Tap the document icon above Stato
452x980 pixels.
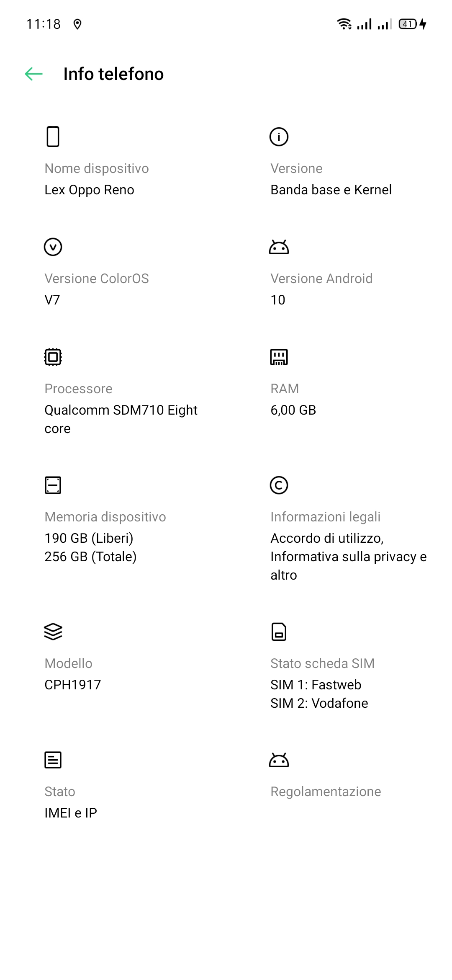(x=53, y=760)
